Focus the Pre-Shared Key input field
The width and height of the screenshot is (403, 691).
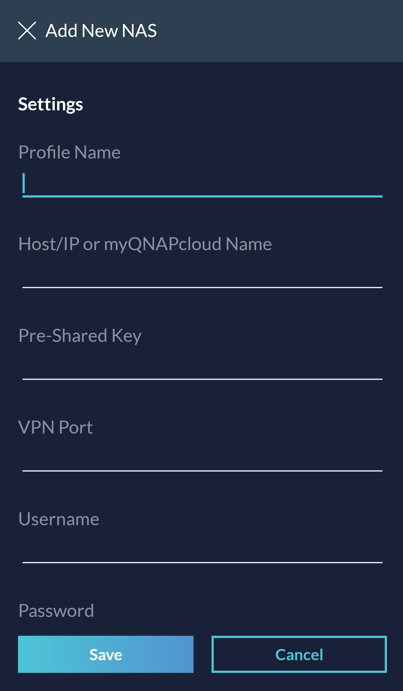(202, 367)
